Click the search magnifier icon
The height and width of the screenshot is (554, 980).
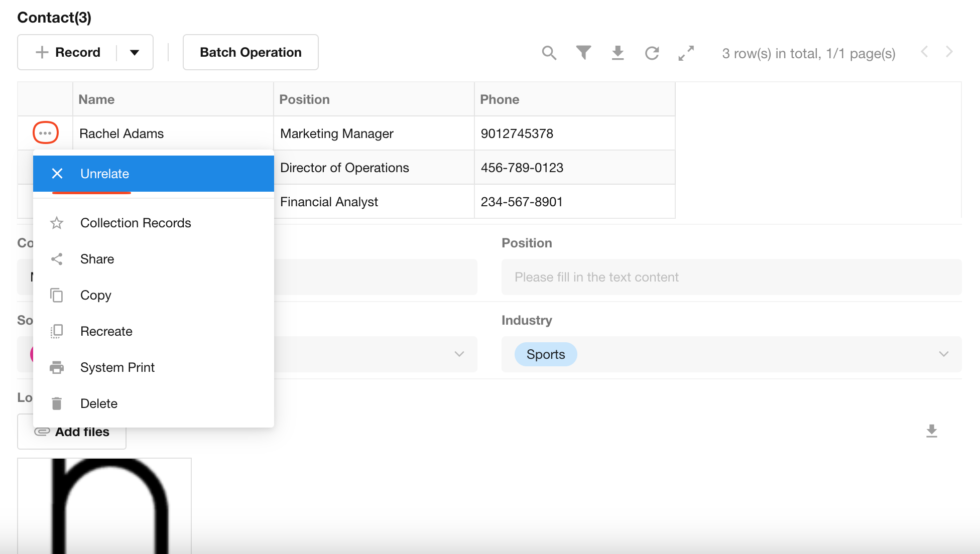point(549,53)
